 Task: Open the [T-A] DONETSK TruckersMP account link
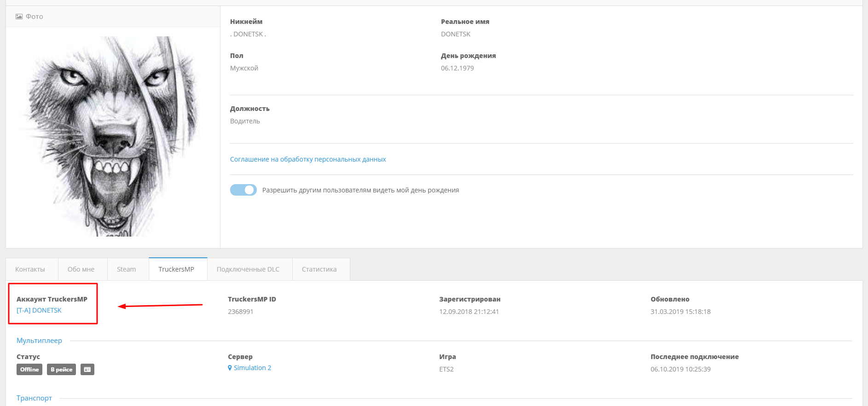pos(39,310)
